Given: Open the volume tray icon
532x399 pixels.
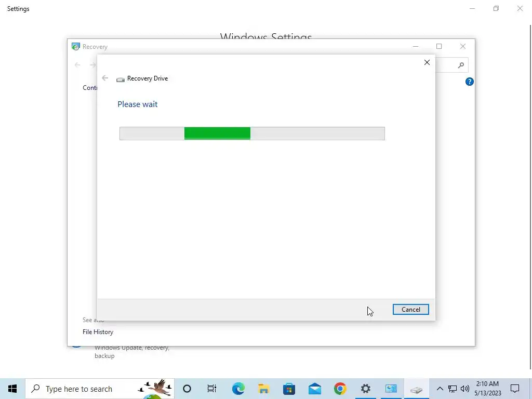Looking at the screenshot, I should 465,389.
